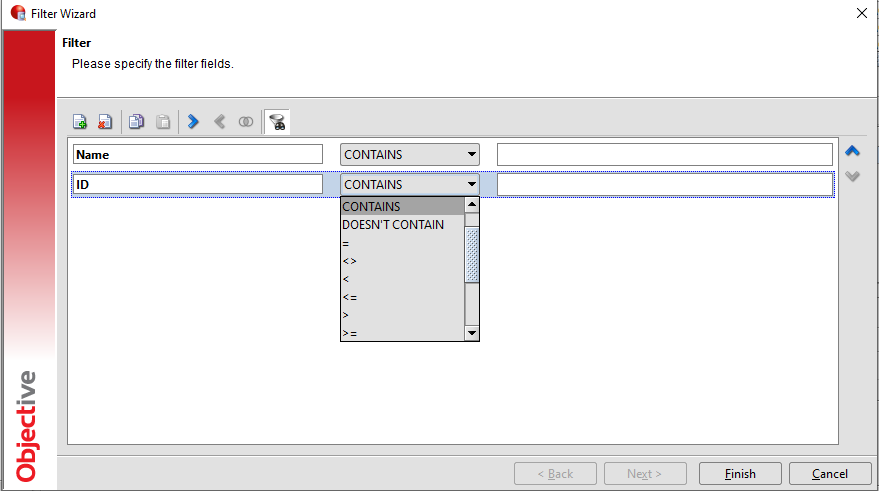Click the delete filter row icon
This screenshot has width=879, height=491.
[105, 122]
